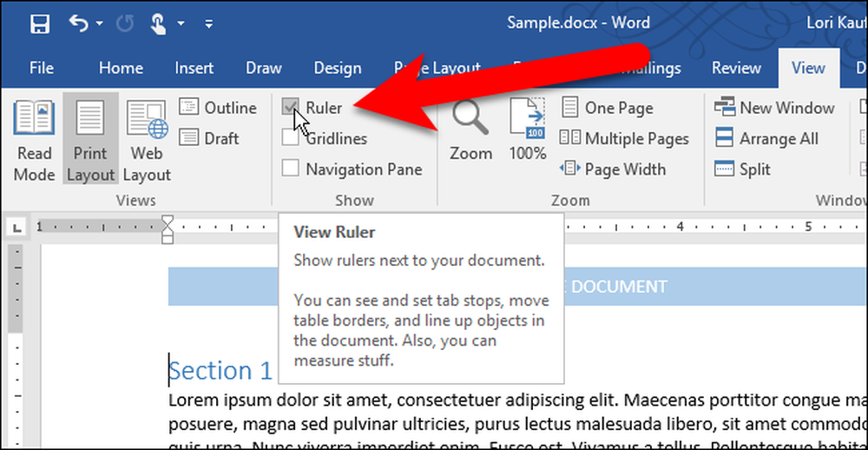Open the File tab
Viewport: 868px width, 450px height.
(42, 68)
